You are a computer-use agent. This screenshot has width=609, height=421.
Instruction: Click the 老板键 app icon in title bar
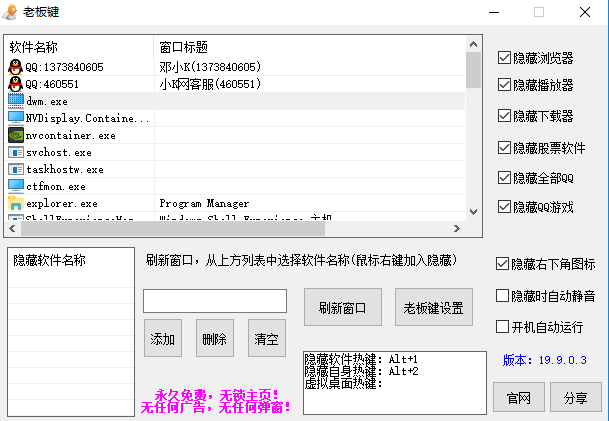point(10,12)
